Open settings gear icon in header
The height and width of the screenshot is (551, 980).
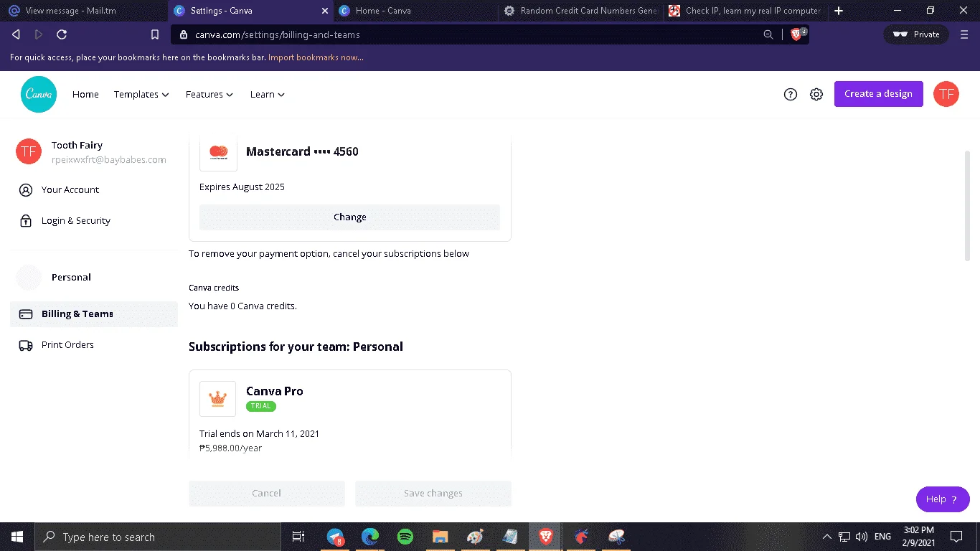(816, 94)
